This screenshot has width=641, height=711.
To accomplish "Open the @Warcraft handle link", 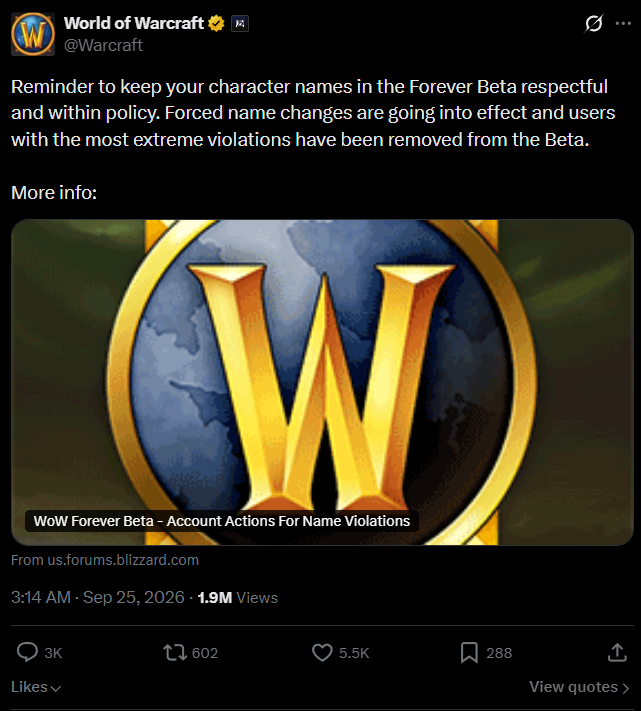I will 103,45.
